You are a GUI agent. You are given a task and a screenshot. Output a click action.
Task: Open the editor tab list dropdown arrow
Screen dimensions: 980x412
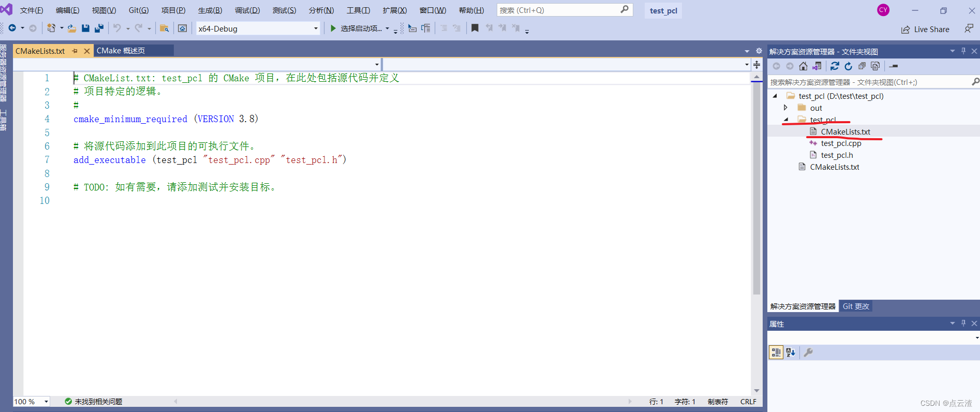click(747, 51)
